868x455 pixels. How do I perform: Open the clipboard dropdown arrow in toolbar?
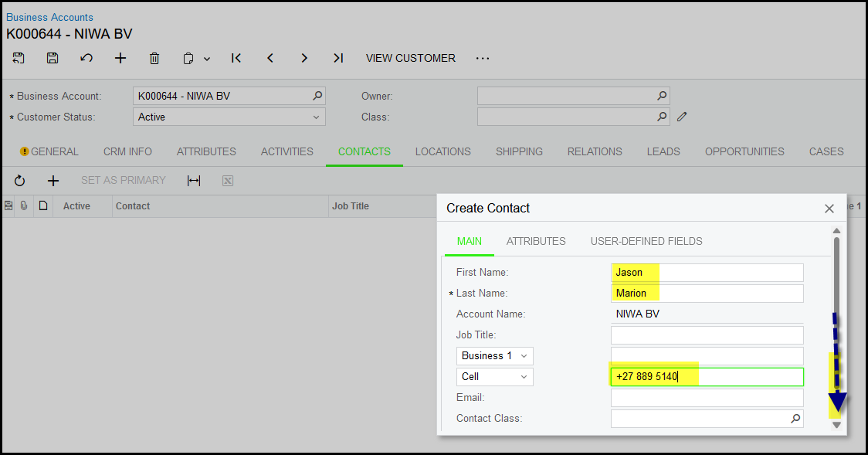point(207,59)
